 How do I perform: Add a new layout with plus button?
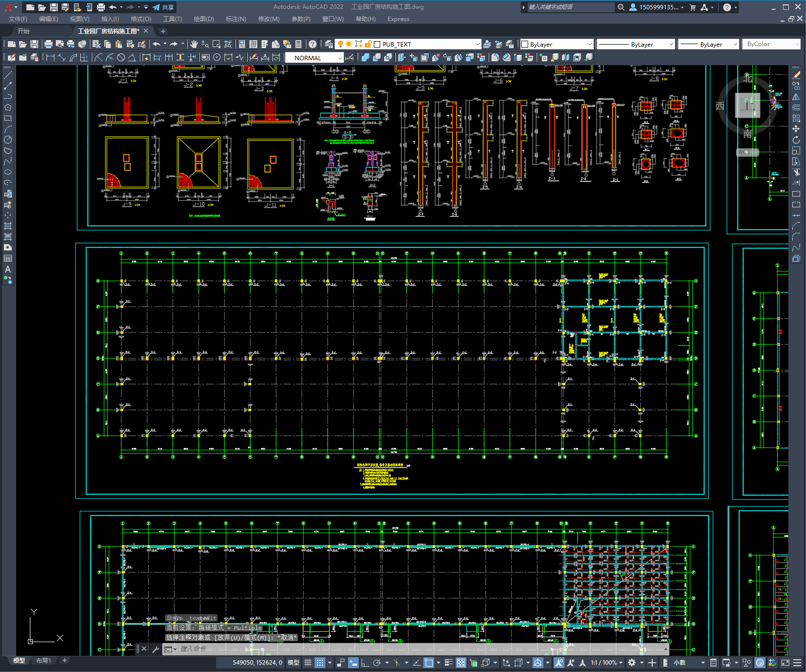pos(64,660)
